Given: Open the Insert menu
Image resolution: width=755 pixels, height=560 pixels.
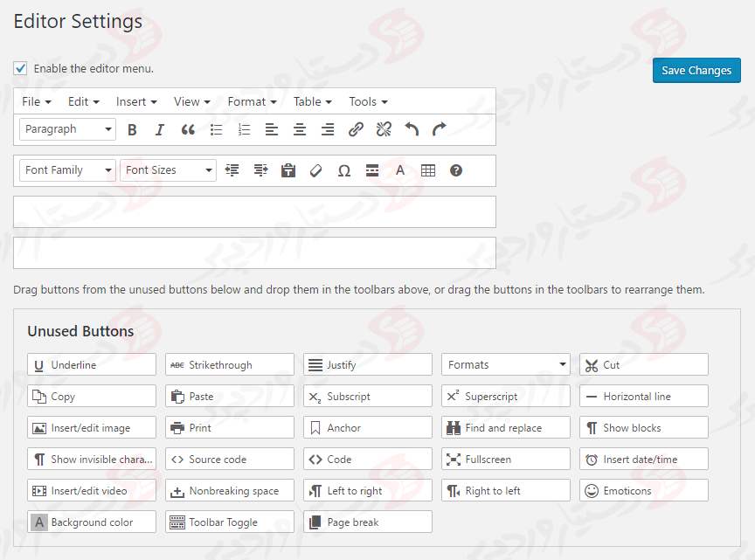Looking at the screenshot, I should coord(136,101).
